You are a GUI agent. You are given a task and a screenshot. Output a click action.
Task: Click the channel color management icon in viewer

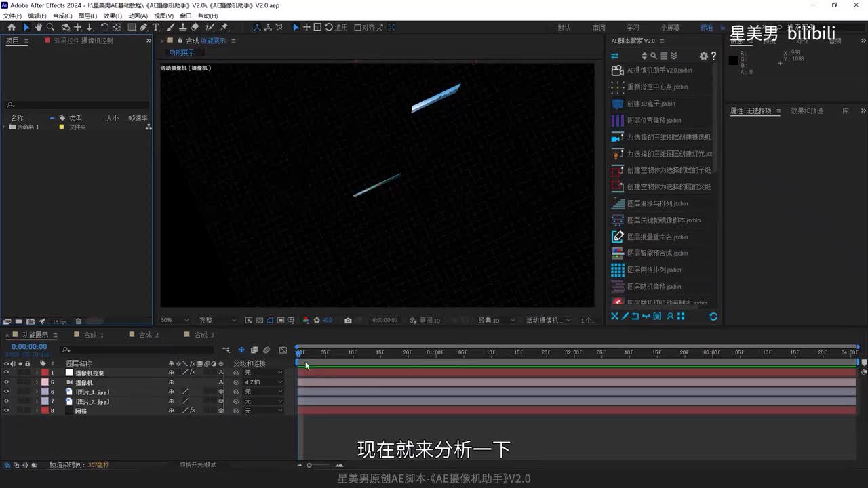[x=306, y=320]
